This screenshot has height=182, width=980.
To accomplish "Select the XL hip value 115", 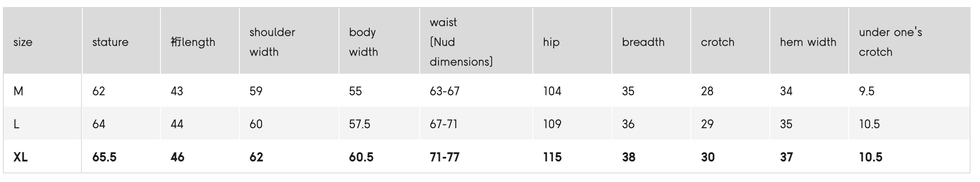I will pyautogui.click(x=553, y=157).
